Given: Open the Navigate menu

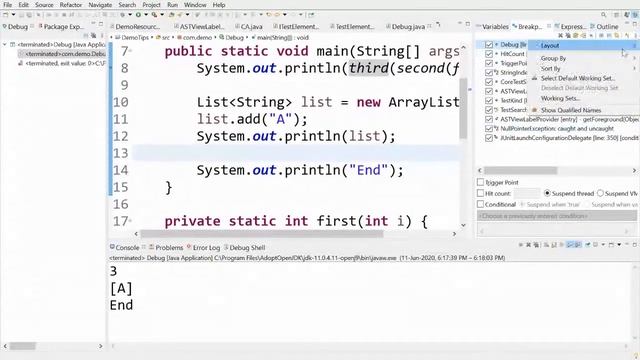Looking at the screenshot, I should click(x=100, y=5).
